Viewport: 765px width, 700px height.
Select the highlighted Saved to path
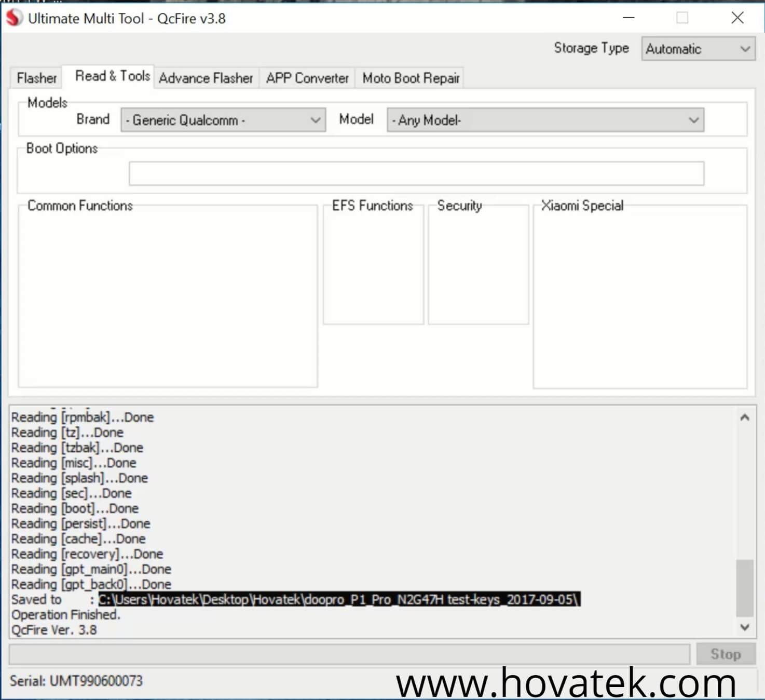pos(339,599)
